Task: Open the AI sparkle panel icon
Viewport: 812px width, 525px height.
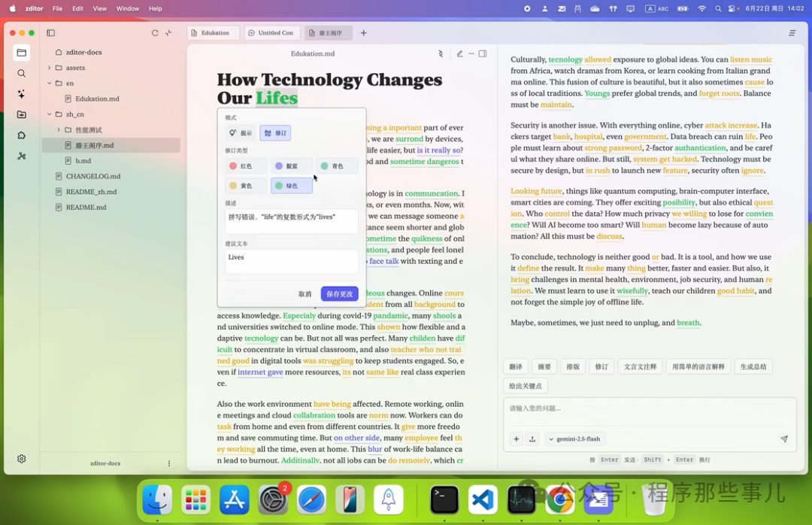Action: [x=21, y=94]
